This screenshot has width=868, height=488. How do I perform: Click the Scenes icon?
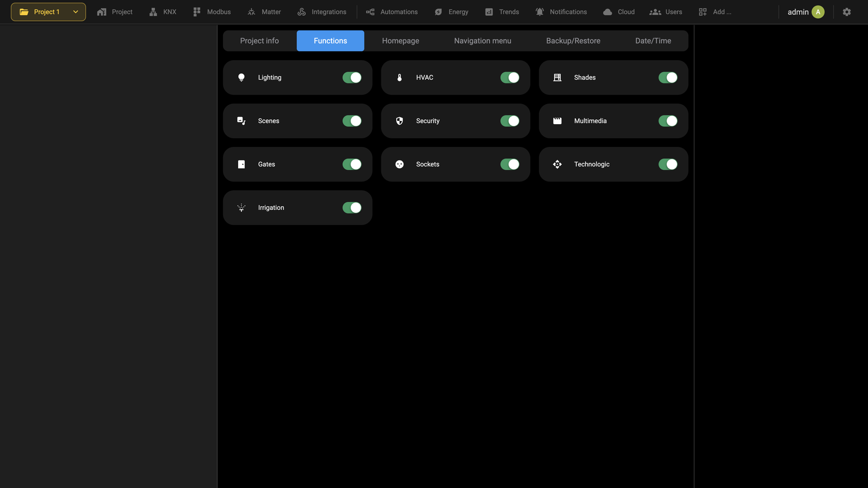(241, 121)
